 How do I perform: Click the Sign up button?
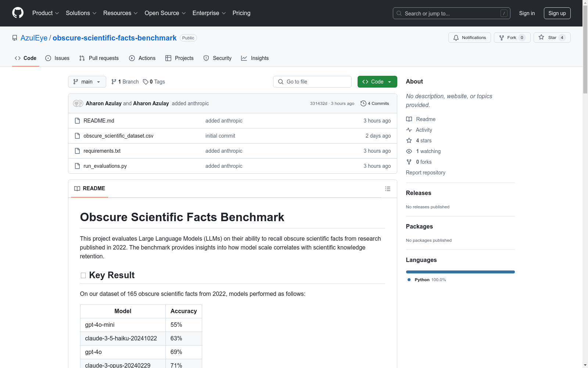coord(557,13)
